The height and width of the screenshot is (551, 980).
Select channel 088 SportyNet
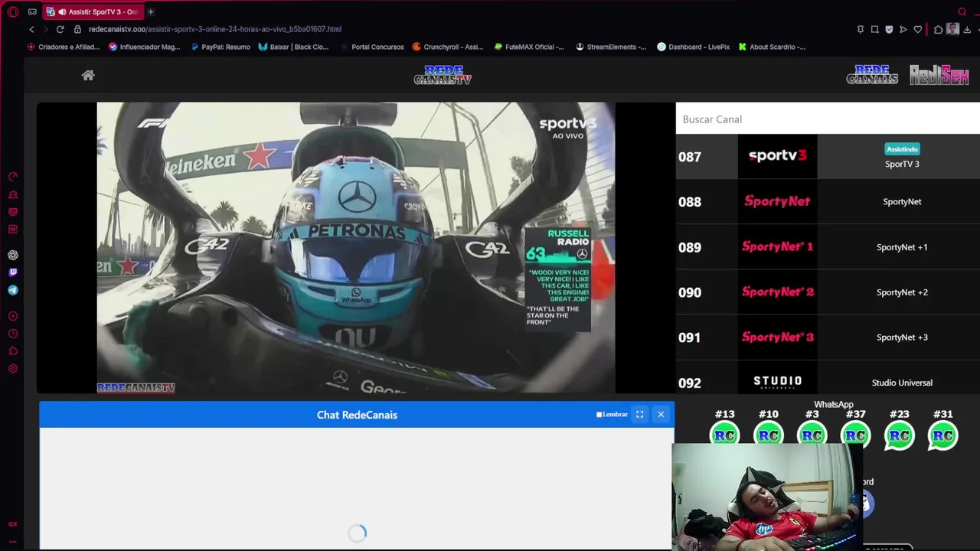click(828, 201)
